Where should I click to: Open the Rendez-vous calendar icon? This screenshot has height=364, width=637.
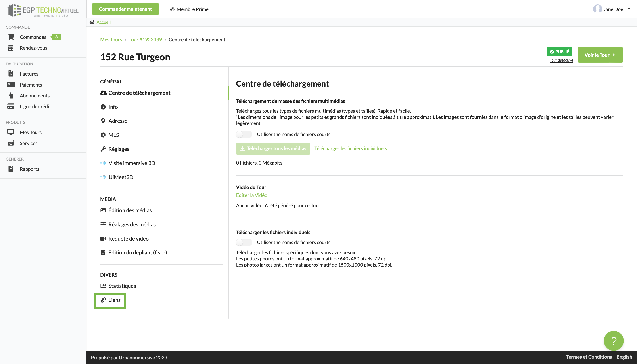point(11,48)
